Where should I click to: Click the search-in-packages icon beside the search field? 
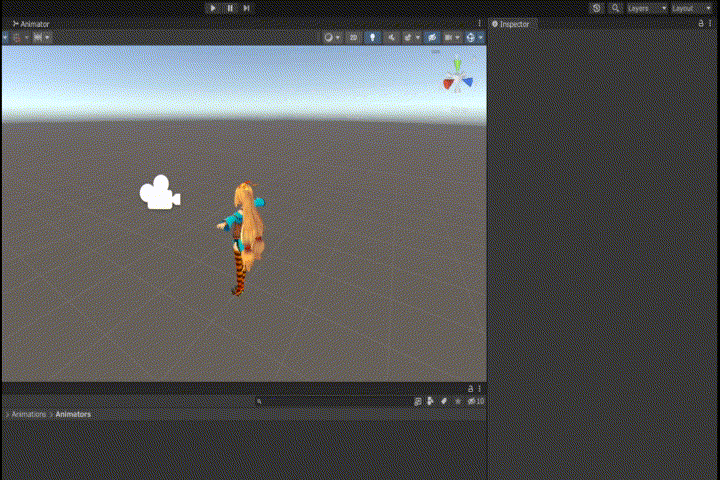pos(418,401)
